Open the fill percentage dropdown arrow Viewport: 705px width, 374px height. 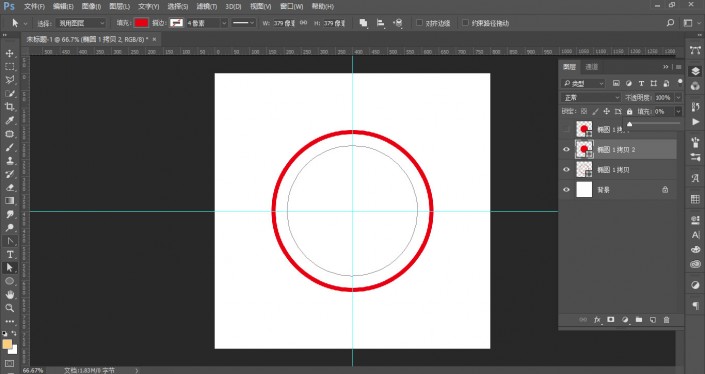pyautogui.click(x=678, y=111)
